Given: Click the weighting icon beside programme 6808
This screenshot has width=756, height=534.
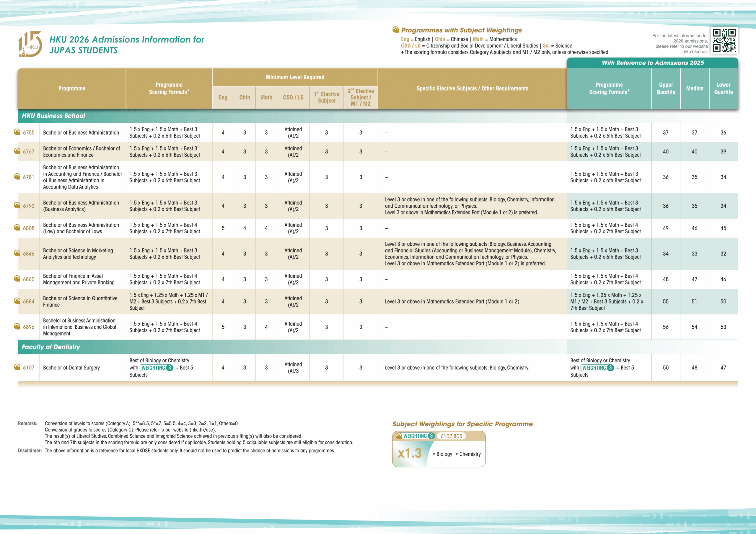Looking at the screenshot, I should click(x=17, y=228).
